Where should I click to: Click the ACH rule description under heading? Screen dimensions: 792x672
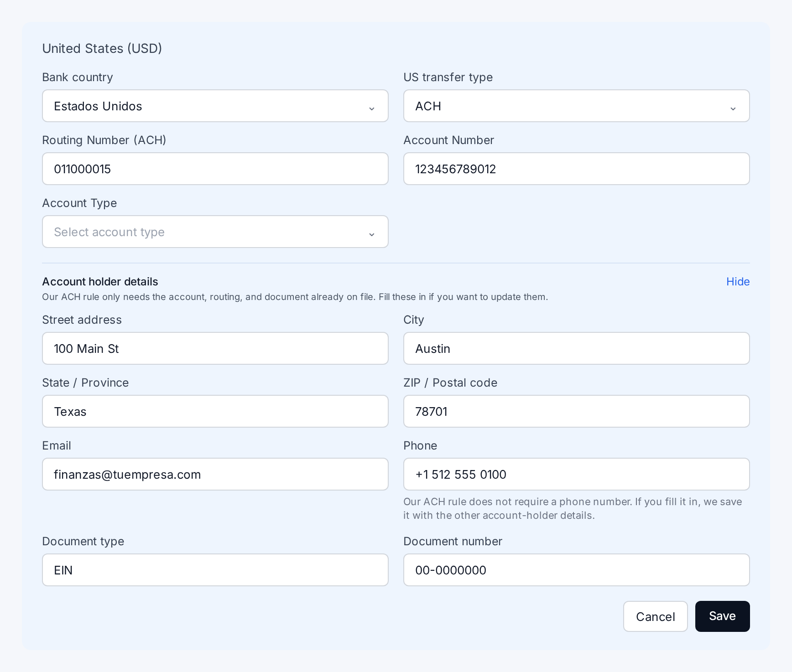(295, 297)
